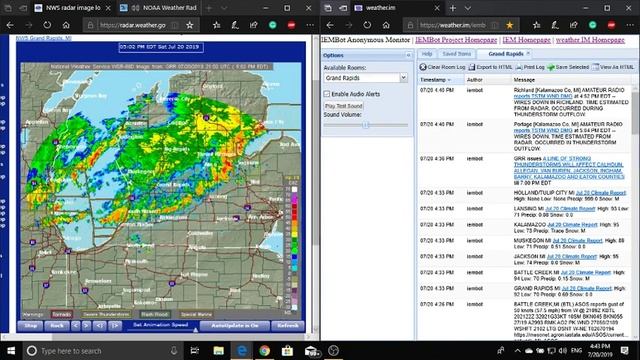Open the Saved Items tab
This screenshot has height=360, width=640.
(457, 54)
